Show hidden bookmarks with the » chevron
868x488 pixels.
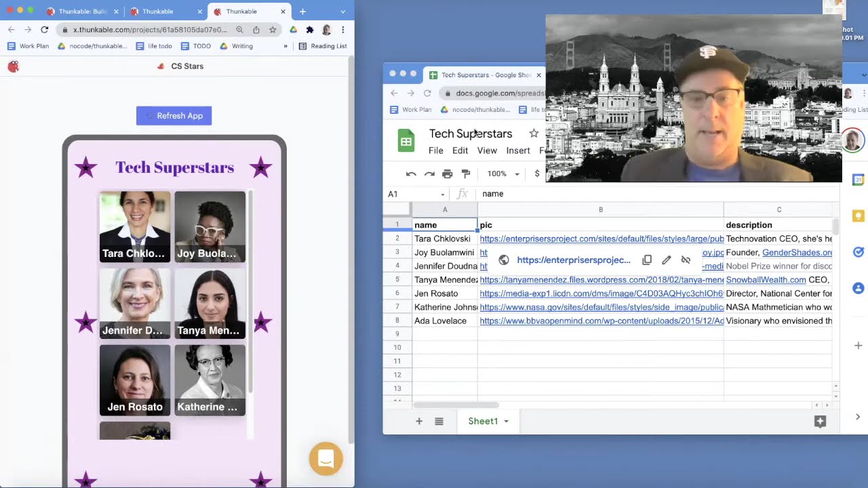click(x=285, y=46)
